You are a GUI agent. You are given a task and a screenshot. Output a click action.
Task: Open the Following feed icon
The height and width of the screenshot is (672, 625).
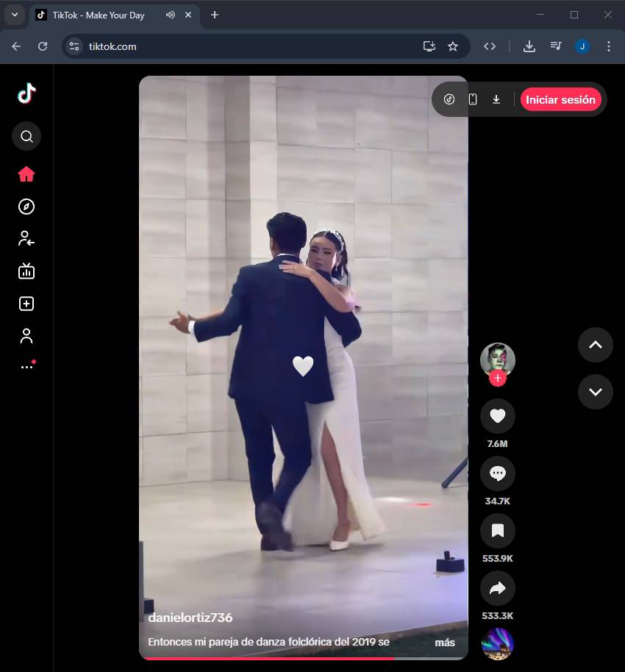pyautogui.click(x=26, y=238)
